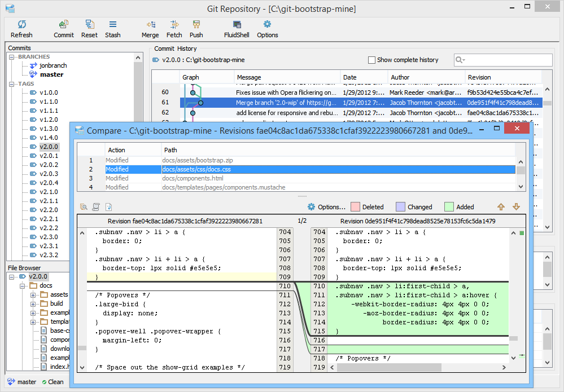Open compare Options button
This screenshot has height=392, width=564.
(x=326, y=207)
